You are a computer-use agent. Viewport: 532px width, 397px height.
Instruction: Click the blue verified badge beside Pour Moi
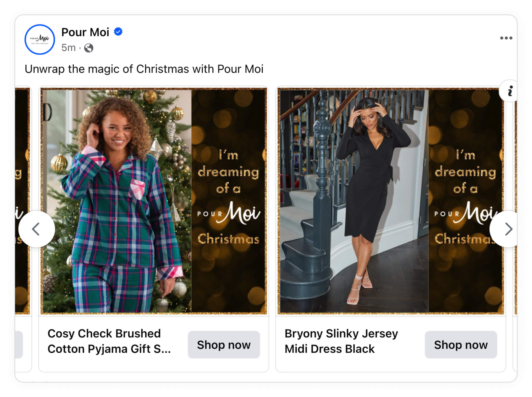118,32
